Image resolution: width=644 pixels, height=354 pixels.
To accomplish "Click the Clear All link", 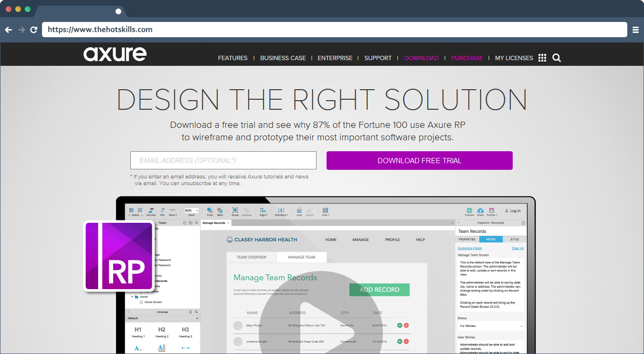I will (517, 248).
